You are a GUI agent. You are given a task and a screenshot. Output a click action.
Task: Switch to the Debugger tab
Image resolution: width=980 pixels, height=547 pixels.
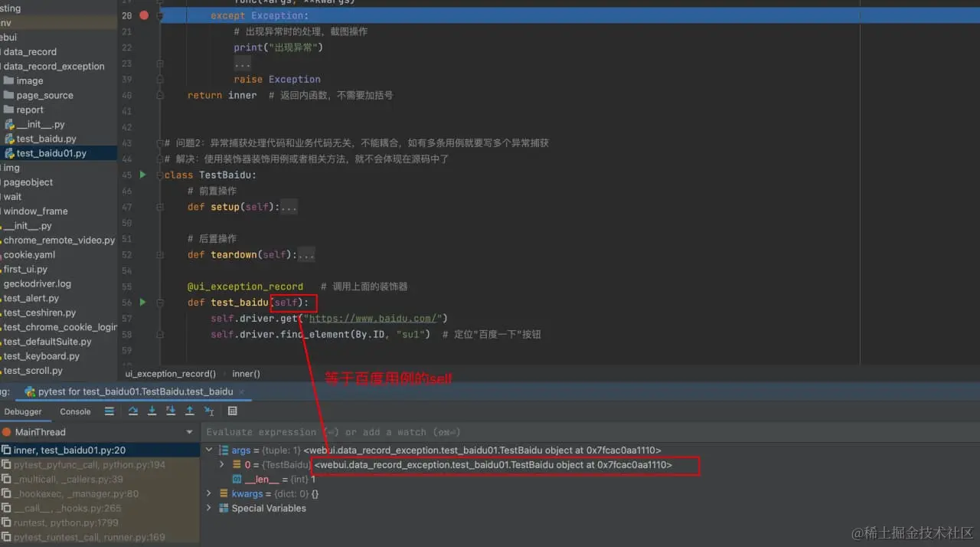23,411
